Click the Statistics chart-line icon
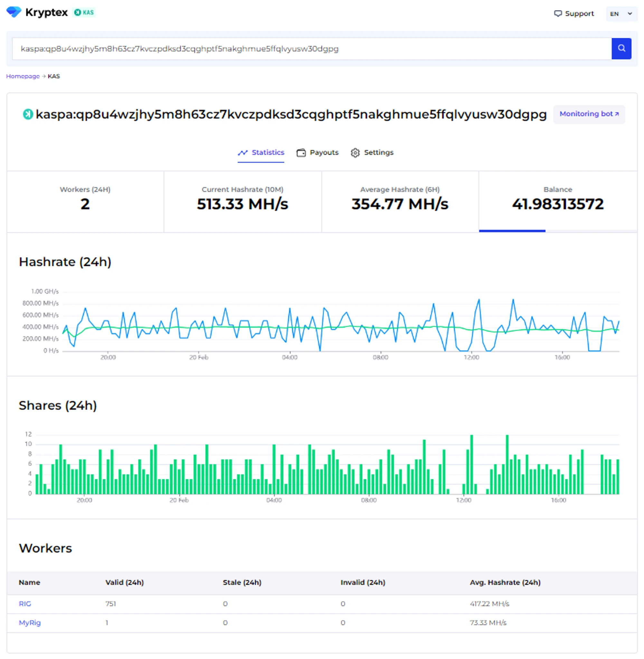 (242, 153)
